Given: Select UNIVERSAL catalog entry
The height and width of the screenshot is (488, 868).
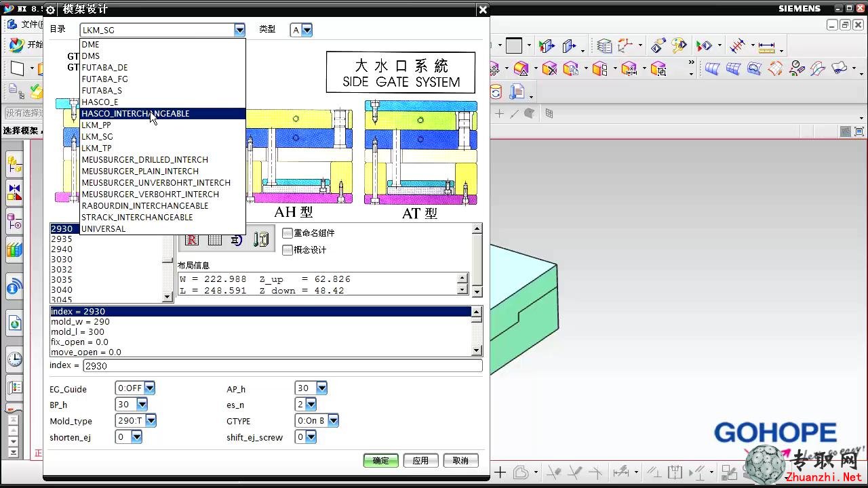Looking at the screenshot, I should coord(162,229).
